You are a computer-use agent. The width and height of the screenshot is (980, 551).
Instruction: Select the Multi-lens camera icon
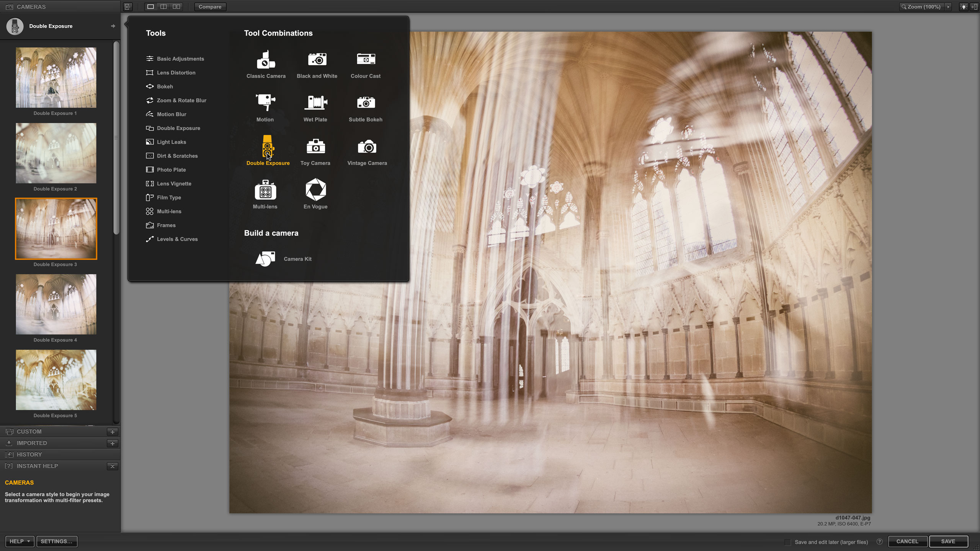[x=265, y=190]
